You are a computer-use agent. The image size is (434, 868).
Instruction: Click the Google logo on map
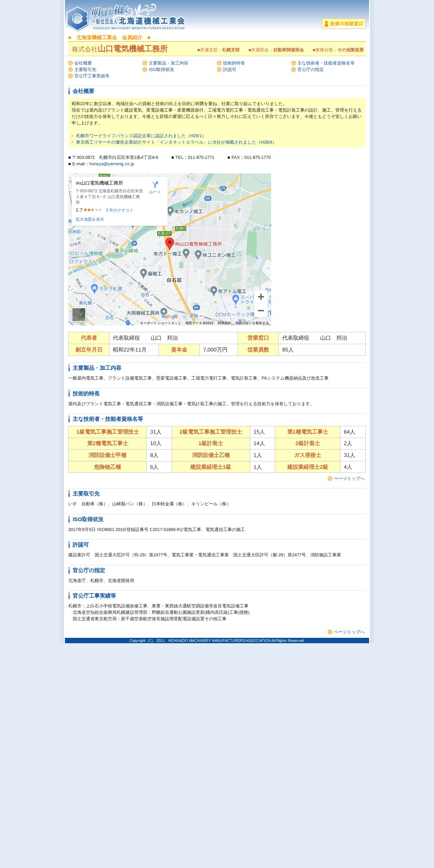coord(170,317)
